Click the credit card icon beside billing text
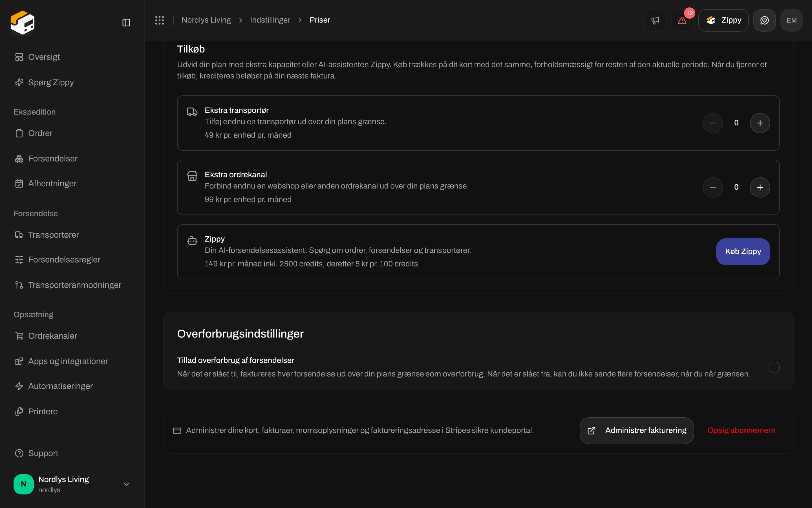Screen dimensions: 812x508 177,430
